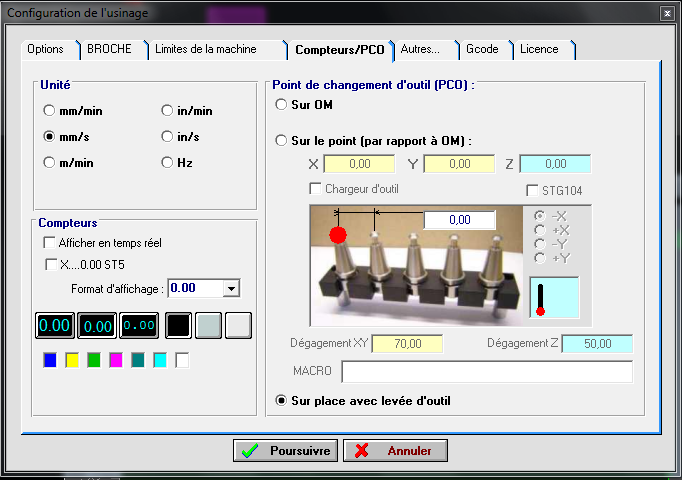Viewport: 682px width, 480px height.
Task: Switch to the BROCHE tab
Action: [x=109, y=49]
